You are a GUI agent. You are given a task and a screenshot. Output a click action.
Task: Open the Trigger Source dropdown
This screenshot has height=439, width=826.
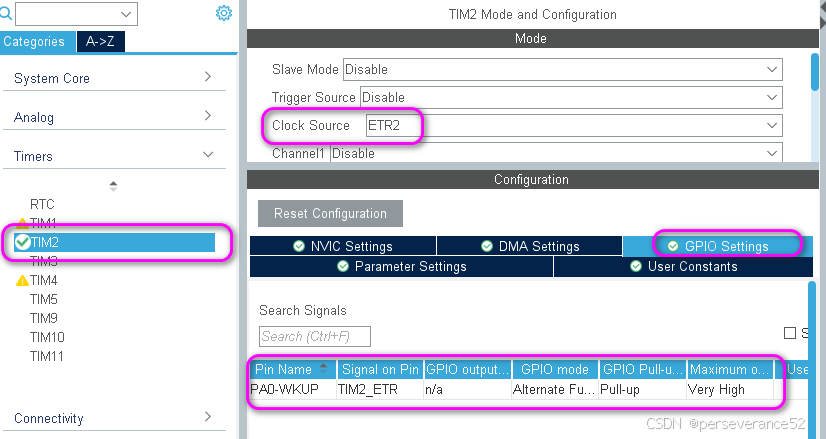(771, 98)
